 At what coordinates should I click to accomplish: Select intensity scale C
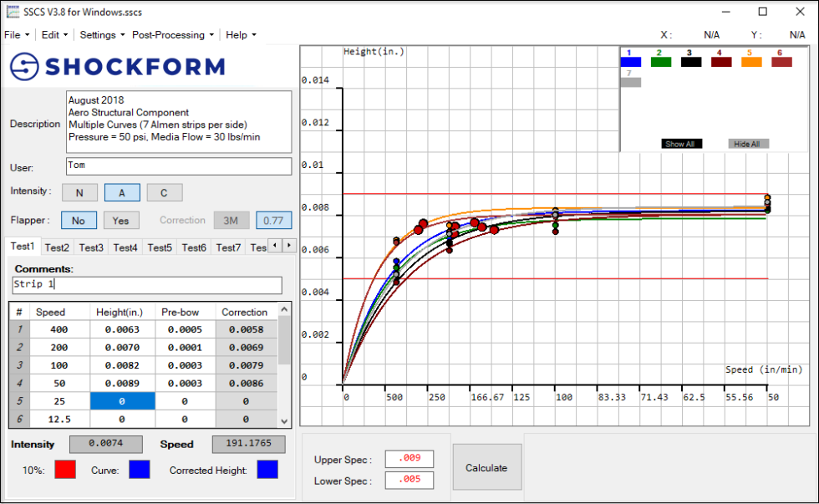point(165,192)
